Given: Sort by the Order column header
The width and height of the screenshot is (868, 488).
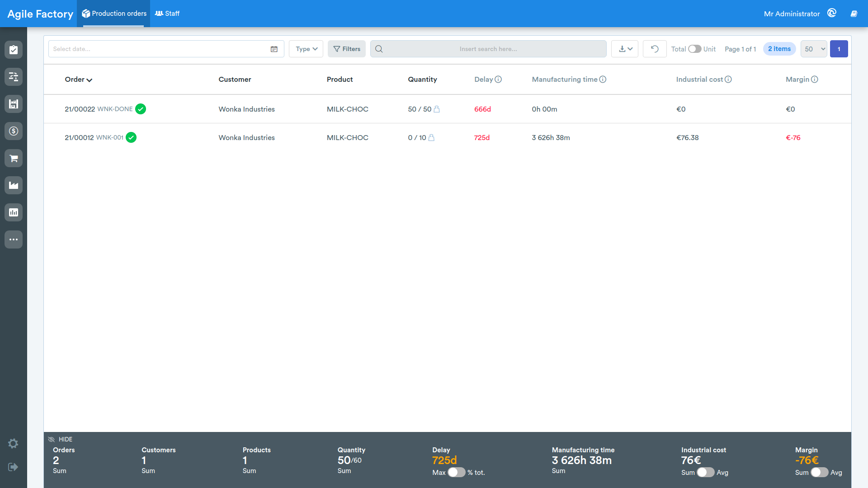Looking at the screenshot, I should coord(78,79).
